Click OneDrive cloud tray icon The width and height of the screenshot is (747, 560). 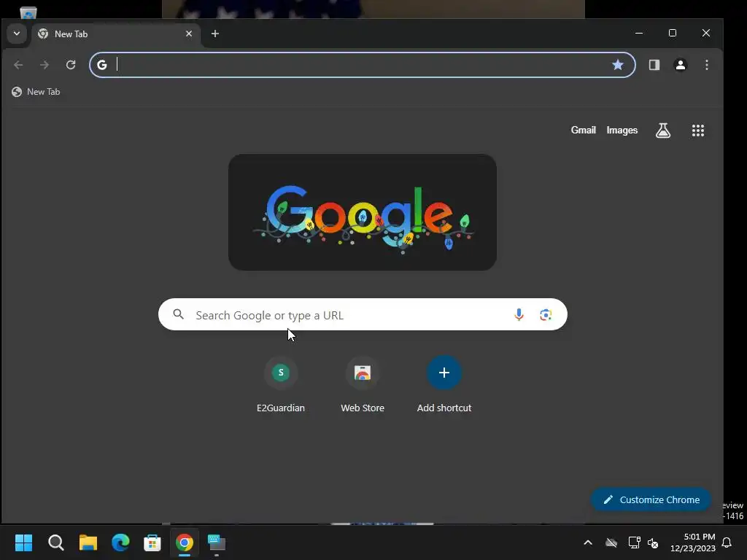pyautogui.click(x=611, y=542)
